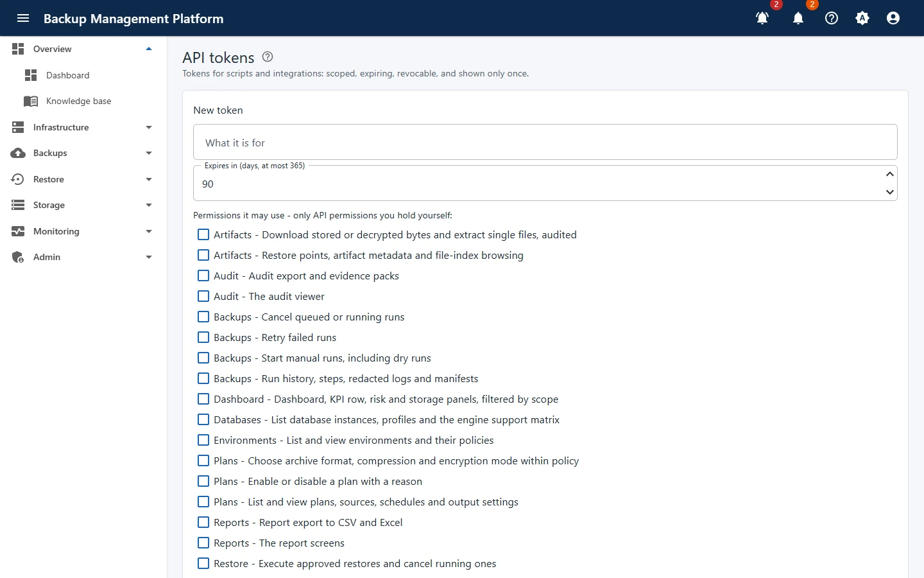Click the Restore history icon in sidebar
This screenshot has height=578, width=924.
point(18,179)
